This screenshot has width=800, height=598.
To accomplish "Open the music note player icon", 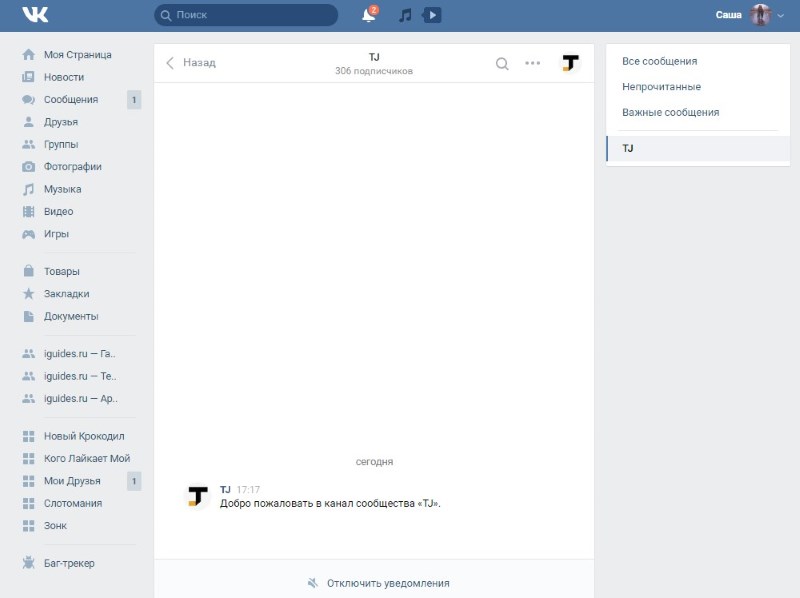I will pos(405,15).
